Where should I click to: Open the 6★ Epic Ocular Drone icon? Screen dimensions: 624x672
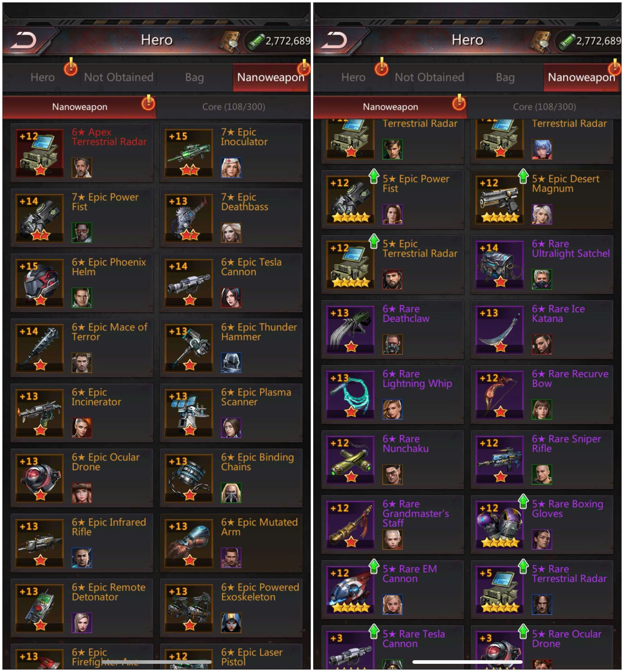[x=40, y=478]
